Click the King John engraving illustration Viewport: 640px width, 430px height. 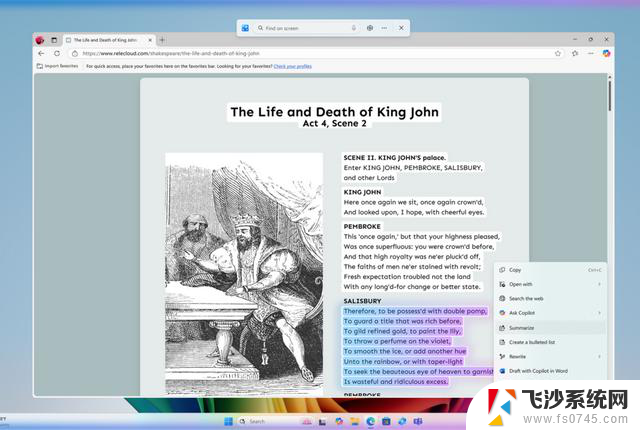point(244,273)
